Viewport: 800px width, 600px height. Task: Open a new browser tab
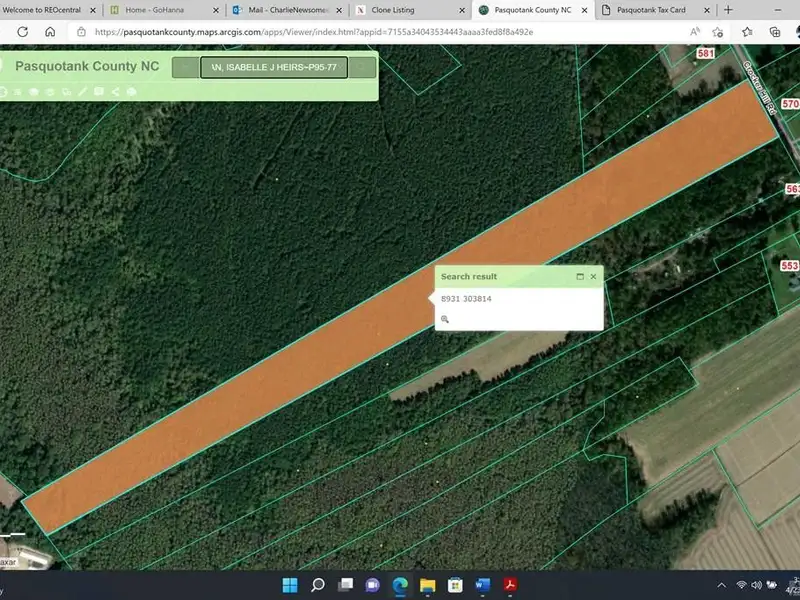pos(728,9)
